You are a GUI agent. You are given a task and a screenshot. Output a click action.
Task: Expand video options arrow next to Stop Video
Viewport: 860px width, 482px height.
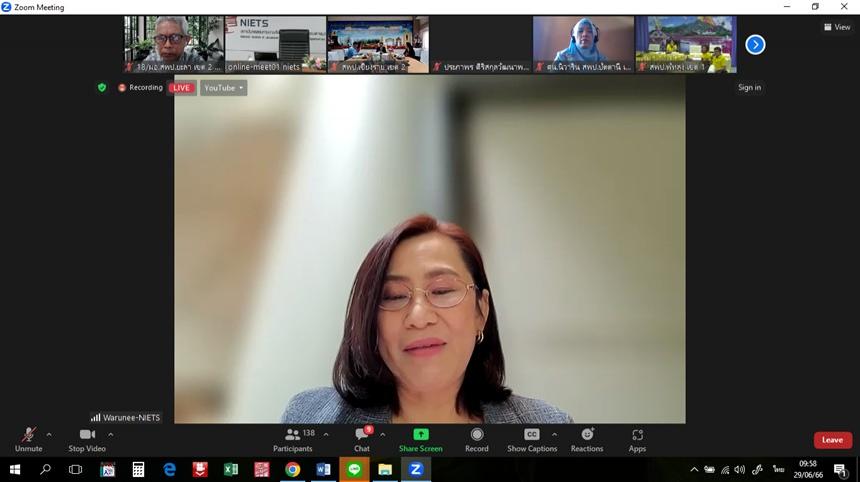[111, 435]
